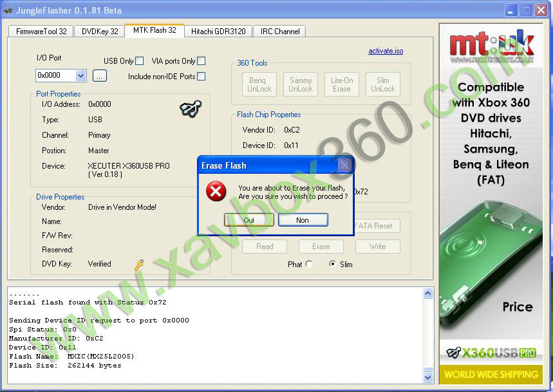Close the Erase Flash dialog with its X
Image resolution: width=553 pixels, height=392 pixels.
pos(344,165)
